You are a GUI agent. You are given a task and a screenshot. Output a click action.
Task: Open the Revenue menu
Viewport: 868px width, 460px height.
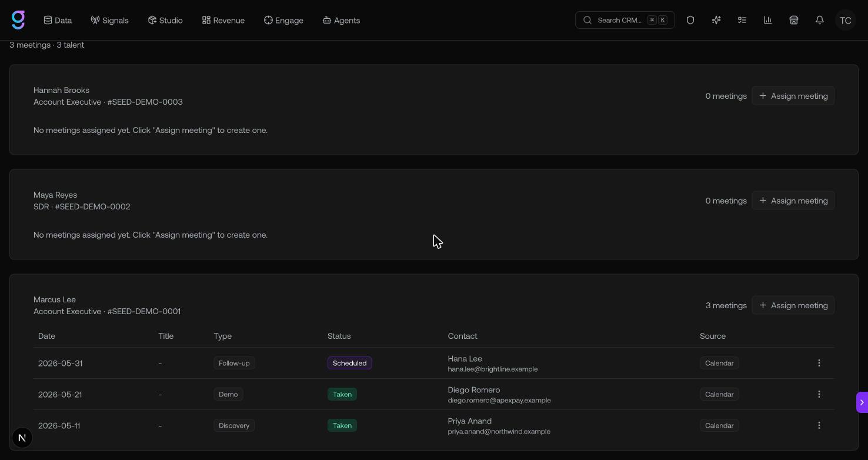coord(223,20)
